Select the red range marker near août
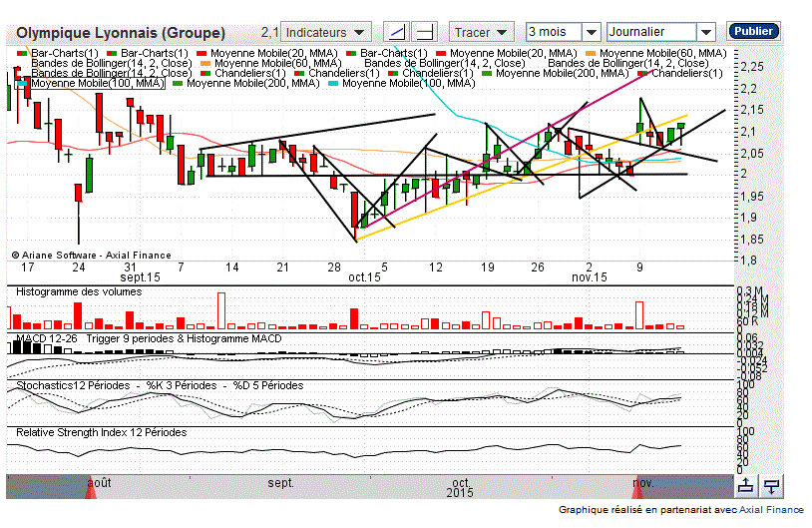812x528 pixels. (x=91, y=487)
